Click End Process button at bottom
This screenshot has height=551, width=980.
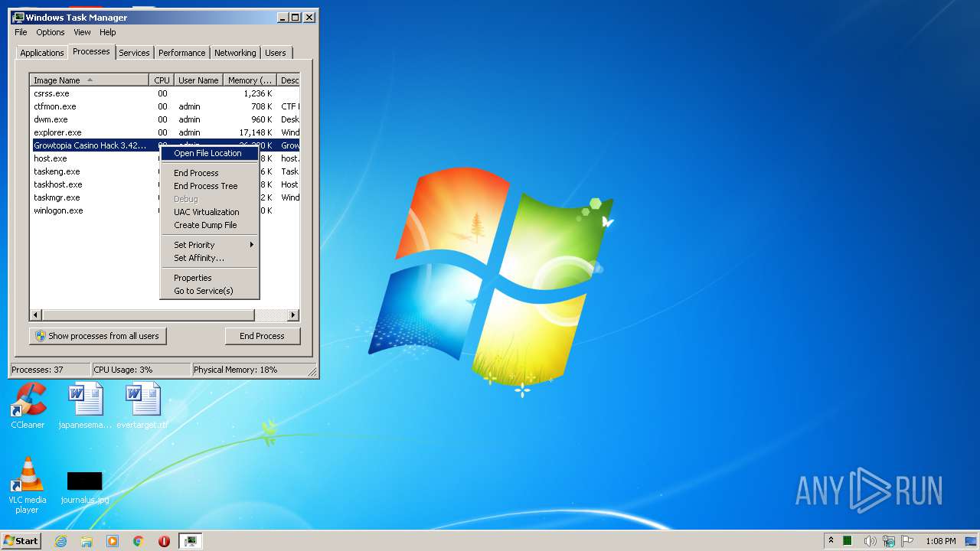(x=262, y=336)
